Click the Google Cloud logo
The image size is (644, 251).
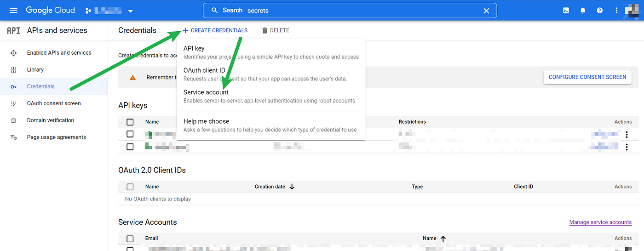(x=51, y=10)
